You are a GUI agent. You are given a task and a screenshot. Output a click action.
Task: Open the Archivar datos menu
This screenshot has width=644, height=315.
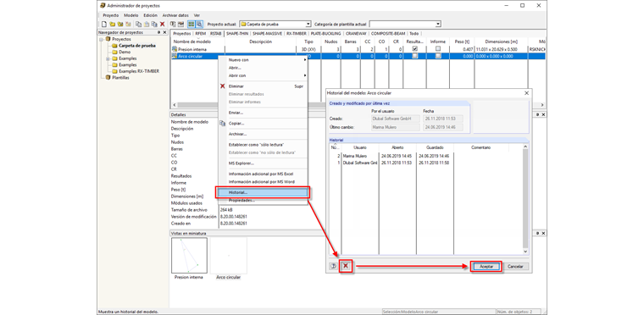point(175,15)
